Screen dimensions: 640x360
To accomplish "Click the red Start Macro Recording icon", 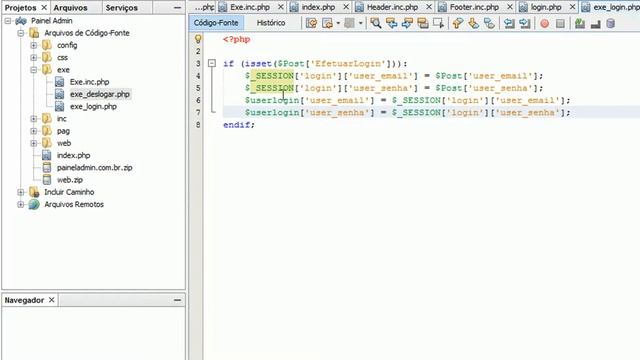I will coord(544,24).
